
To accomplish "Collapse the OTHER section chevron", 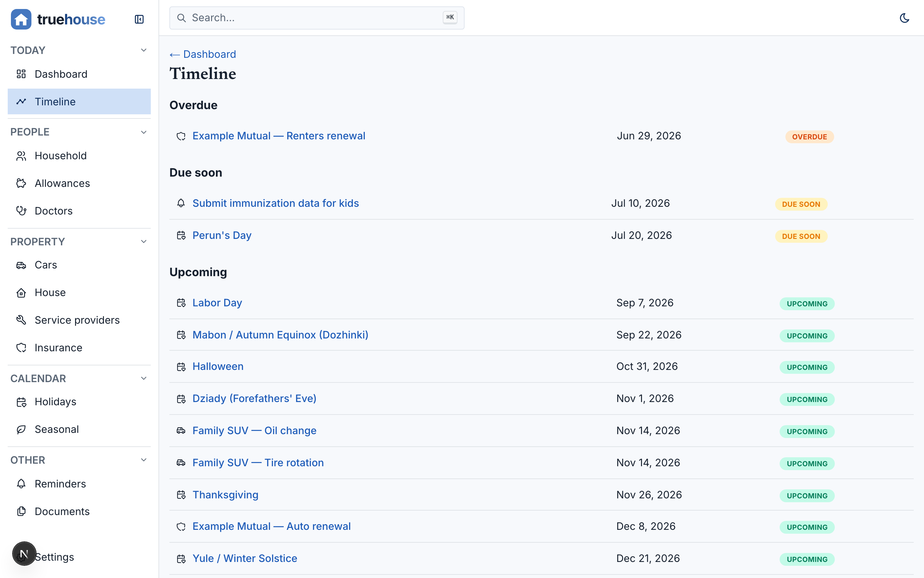I will coord(143,460).
